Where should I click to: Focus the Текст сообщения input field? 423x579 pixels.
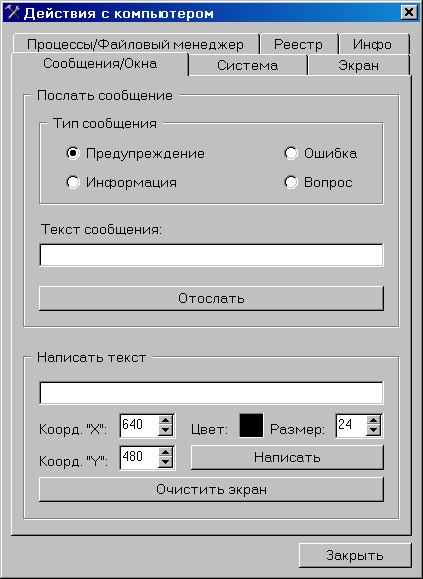pos(211,255)
